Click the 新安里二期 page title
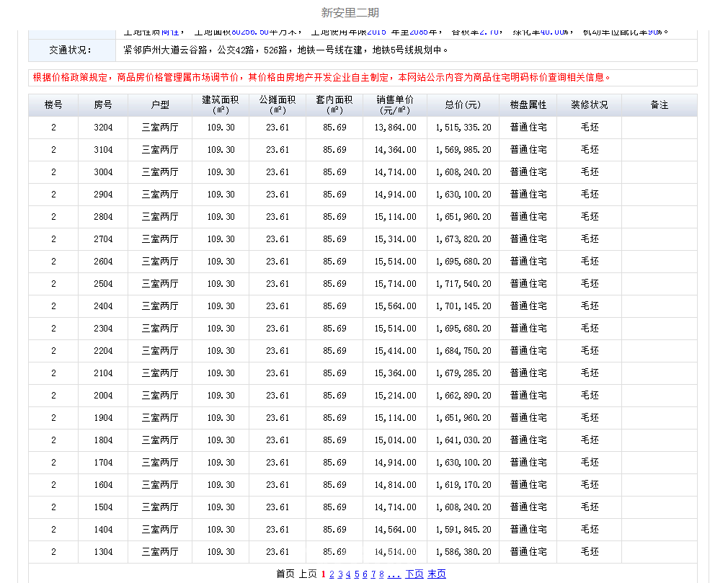This screenshot has width=728, height=583. (x=350, y=13)
